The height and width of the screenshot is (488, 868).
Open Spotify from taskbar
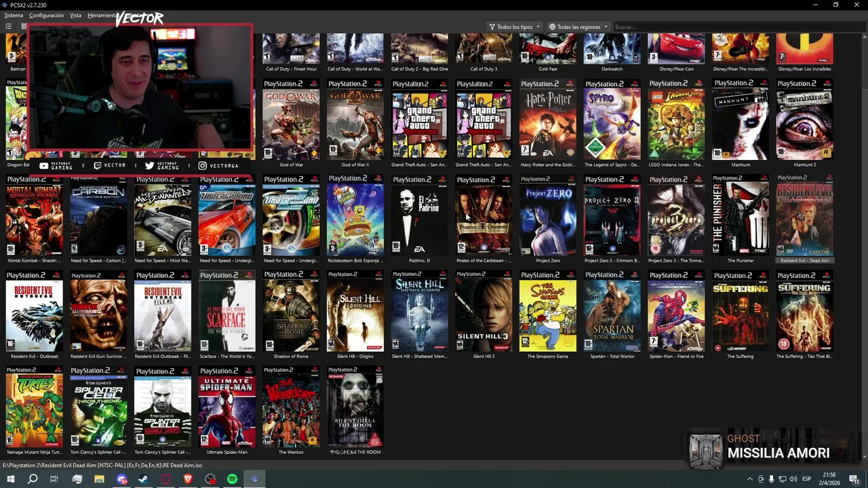(232, 479)
